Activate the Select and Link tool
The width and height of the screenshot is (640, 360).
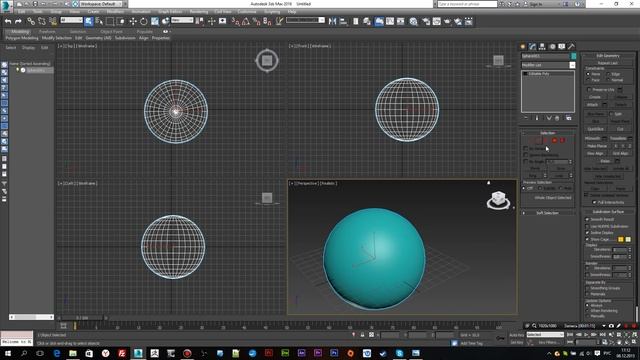pos(31,21)
